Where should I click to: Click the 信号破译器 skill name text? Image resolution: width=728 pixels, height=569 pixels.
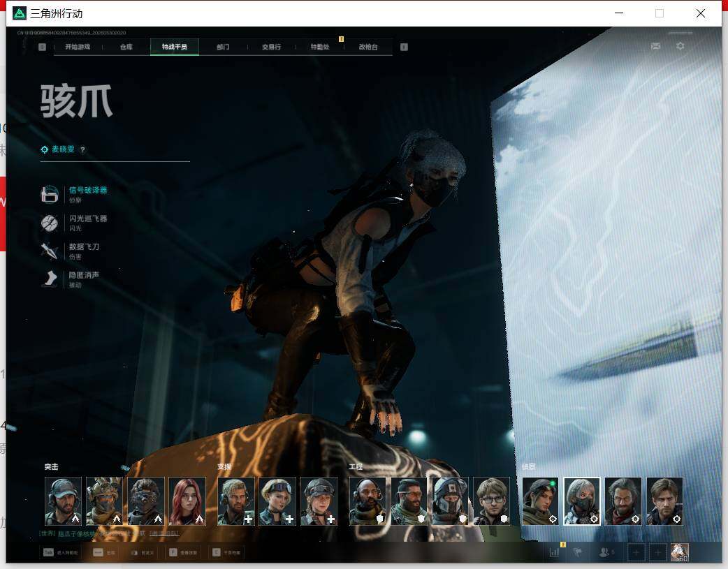coord(88,190)
